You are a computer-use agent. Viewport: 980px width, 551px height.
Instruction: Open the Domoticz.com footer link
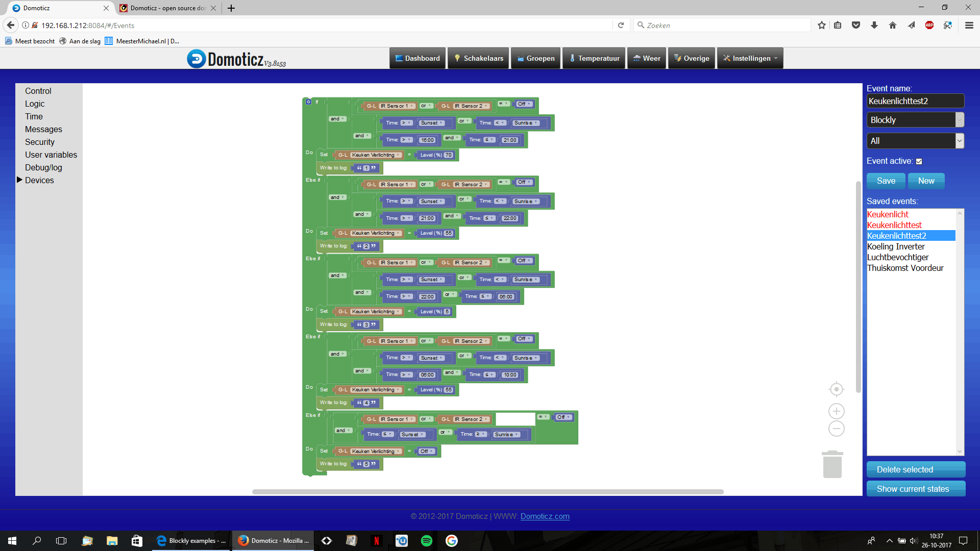click(x=545, y=516)
